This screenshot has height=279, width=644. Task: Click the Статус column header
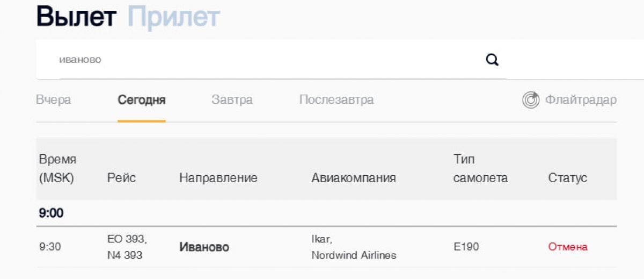pos(567,178)
